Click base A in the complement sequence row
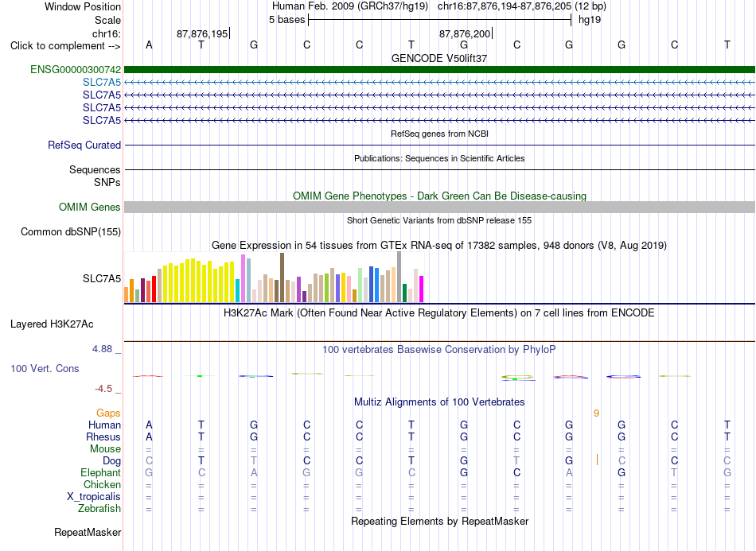Image resolution: width=756 pixels, height=551 pixels. tap(149, 45)
